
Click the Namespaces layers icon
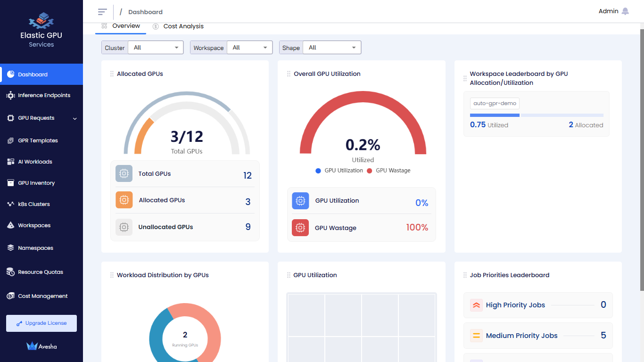coord(10,248)
